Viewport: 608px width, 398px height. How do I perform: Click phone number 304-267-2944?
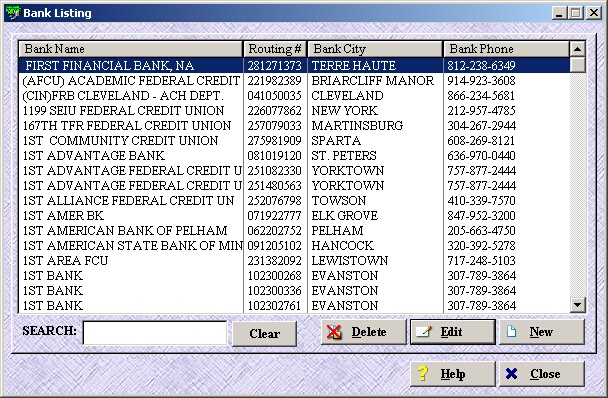[482, 126]
